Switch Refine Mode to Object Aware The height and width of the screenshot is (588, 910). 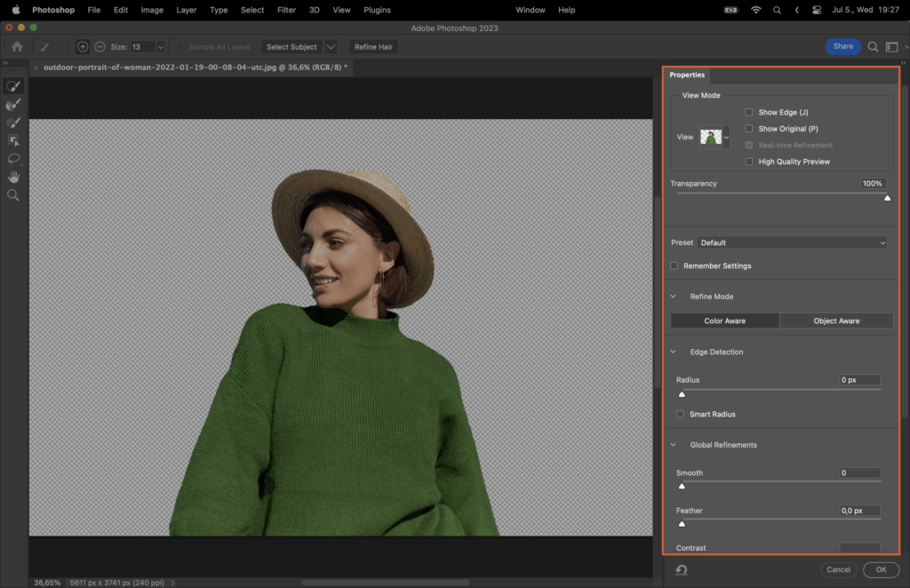[x=835, y=320]
